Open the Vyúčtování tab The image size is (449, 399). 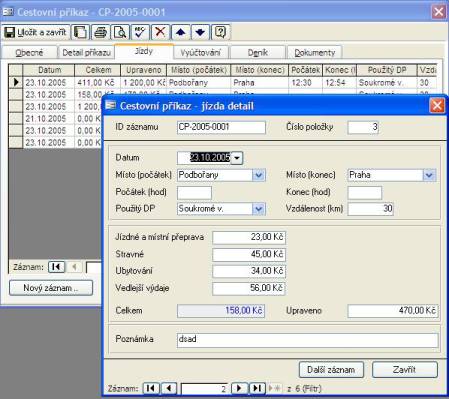click(x=200, y=53)
